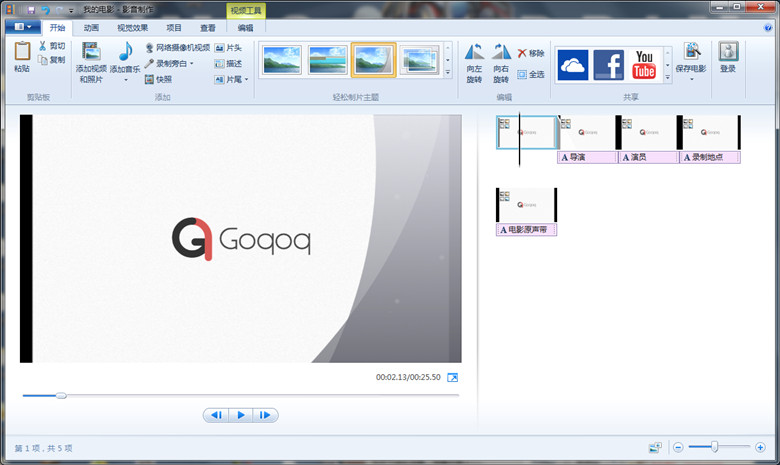Screen dimensions: 780x465
Task: Zoom in timeline with plus button
Action: tap(760, 448)
